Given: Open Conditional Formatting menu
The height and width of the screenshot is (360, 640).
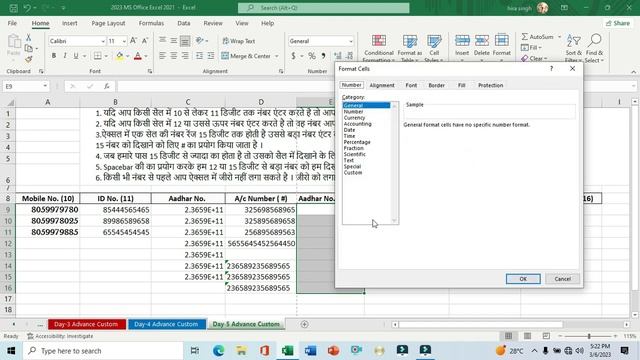Looking at the screenshot, I should click(x=379, y=48).
